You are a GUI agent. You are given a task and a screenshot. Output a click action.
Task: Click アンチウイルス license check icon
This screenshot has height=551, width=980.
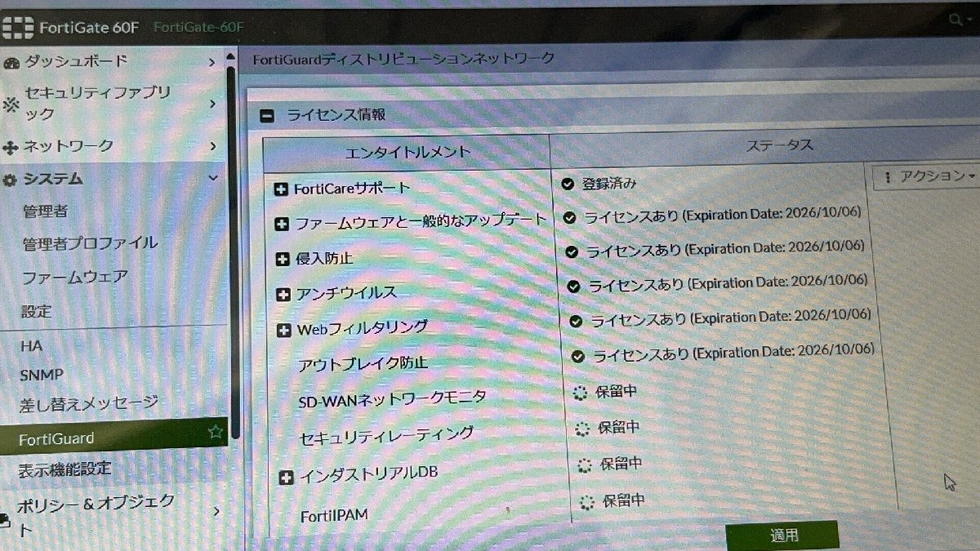click(x=573, y=286)
